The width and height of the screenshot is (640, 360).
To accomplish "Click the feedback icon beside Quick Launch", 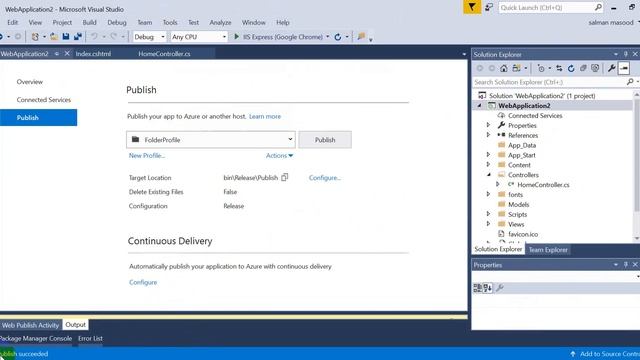I will pos(489,7).
